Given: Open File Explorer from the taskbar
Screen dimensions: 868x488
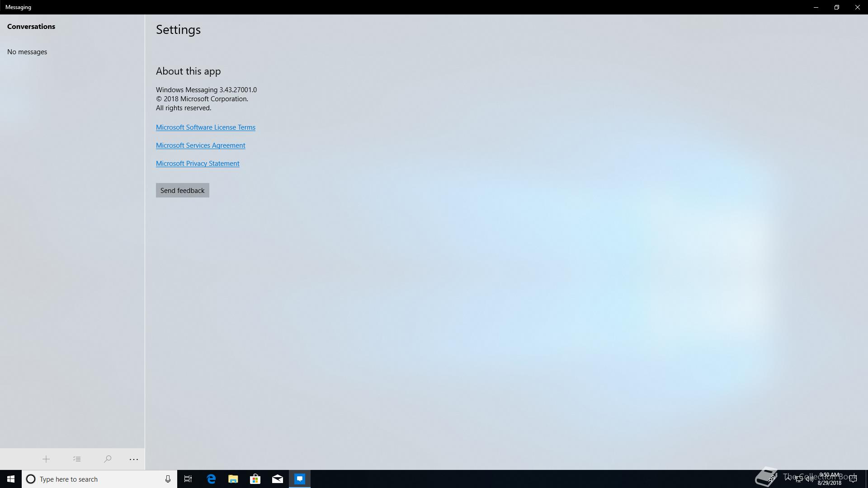Looking at the screenshot, I should pyautogui.click(x=233, y=479).
